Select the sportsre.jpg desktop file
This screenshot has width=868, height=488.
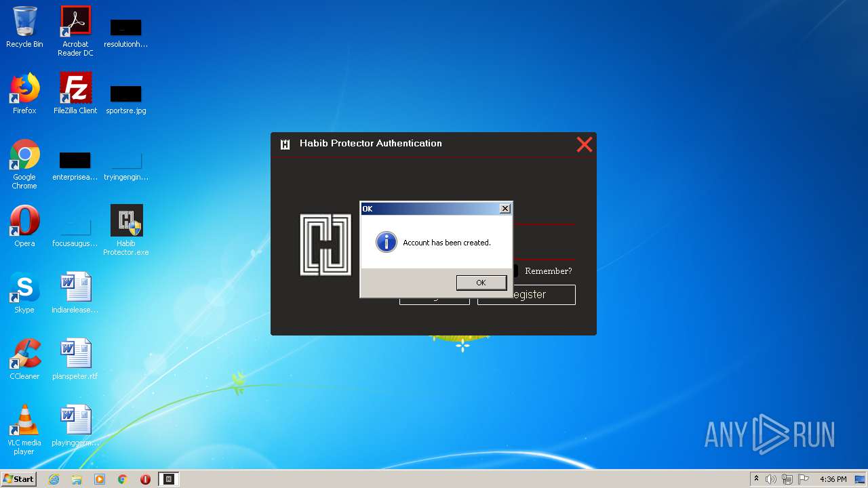(x=125, y=100)
